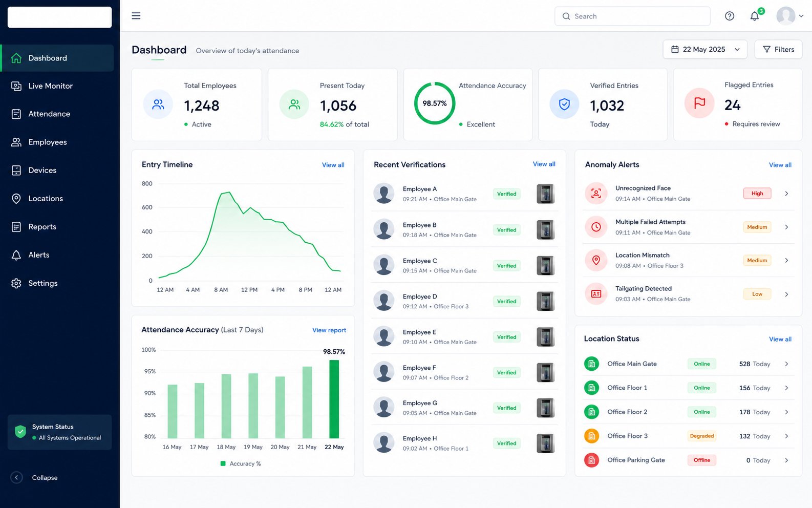The image size is (812, 508).
Task: Click View all in Recent Verifications
Action: [x=544, y=164]
